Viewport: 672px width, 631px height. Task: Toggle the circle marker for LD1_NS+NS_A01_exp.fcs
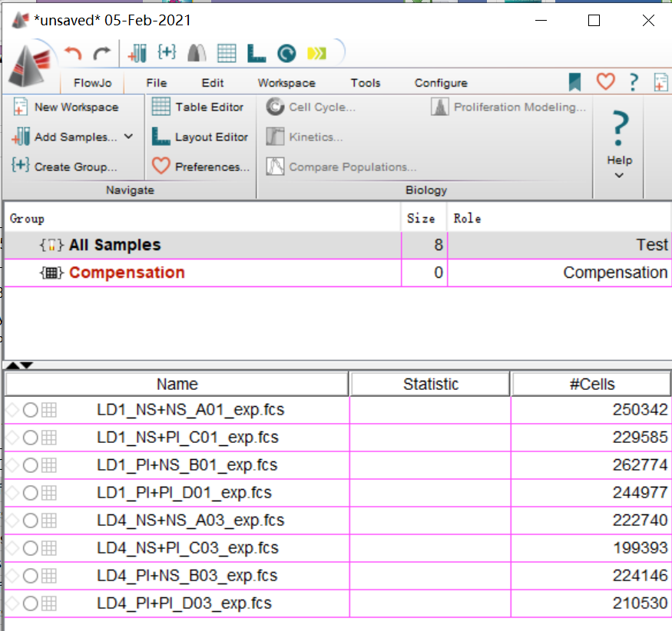point(30,410)
